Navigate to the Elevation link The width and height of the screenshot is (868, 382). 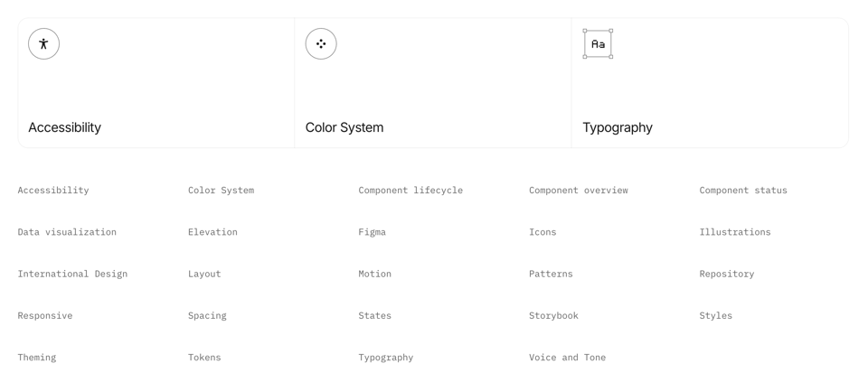click(212, 232)
